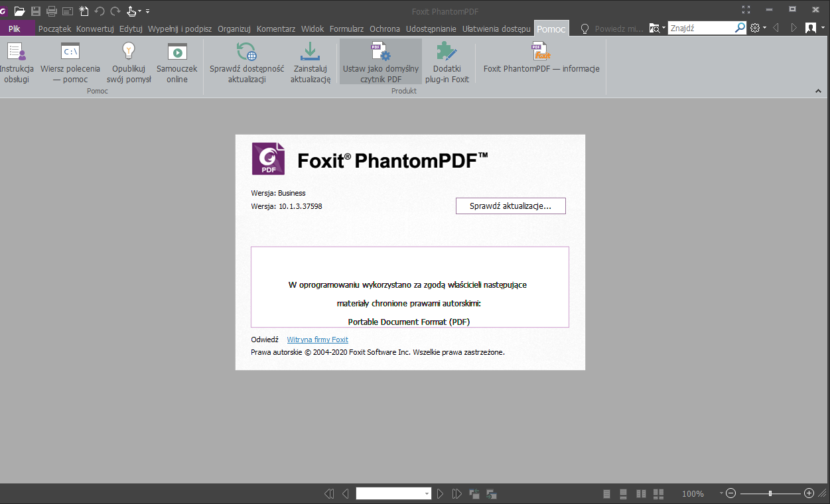
Task: Switch to the Edytuj tab
Action: (131, 29)
